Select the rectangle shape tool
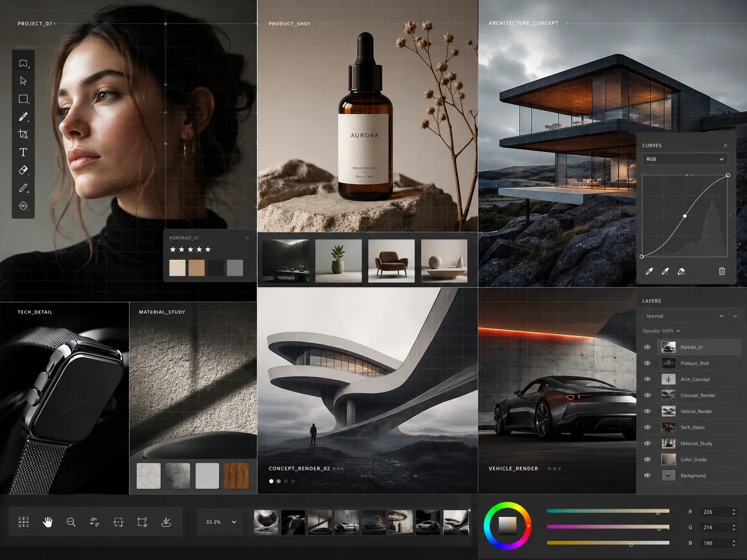The height and width of the screenshot is (560, 747). click(x=23, y=99)
